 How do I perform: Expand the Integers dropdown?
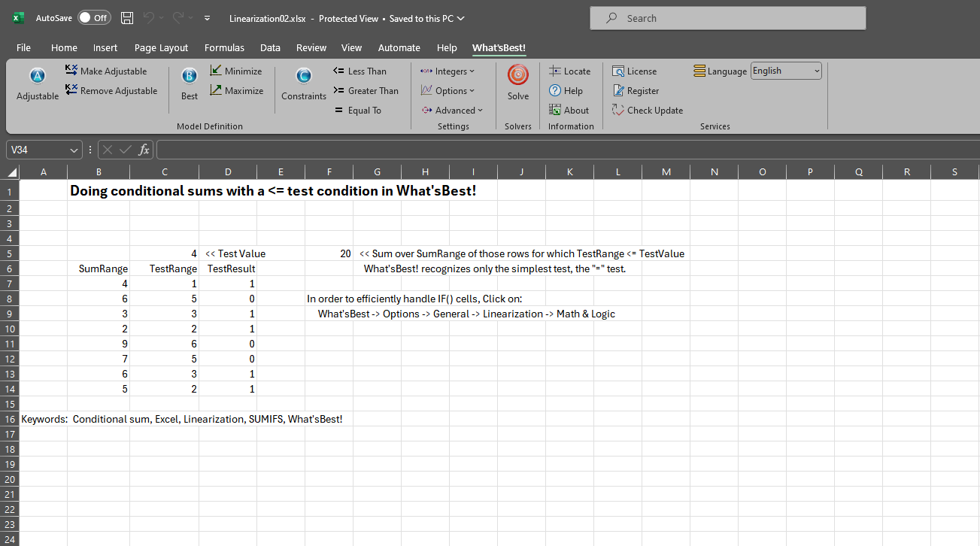[x=448, y=71]
